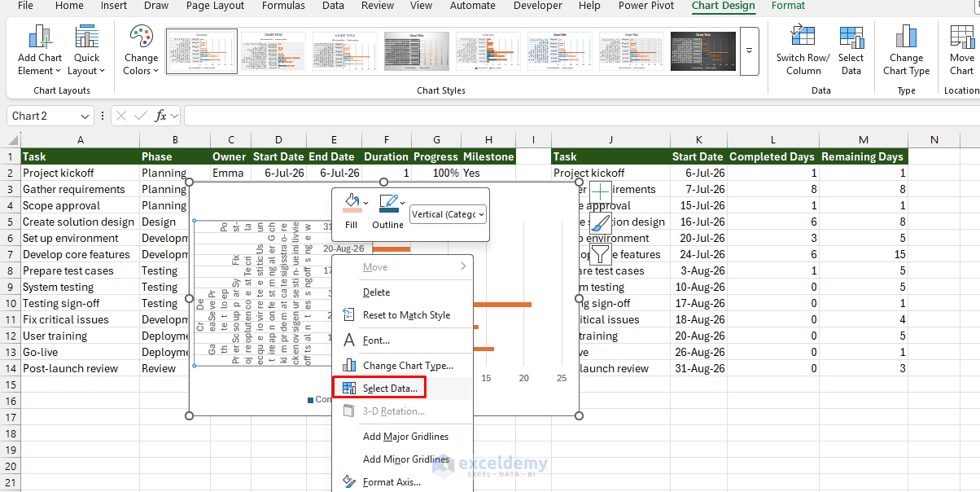
Task: Open the Change Colors palette
Action: (141, 51)
